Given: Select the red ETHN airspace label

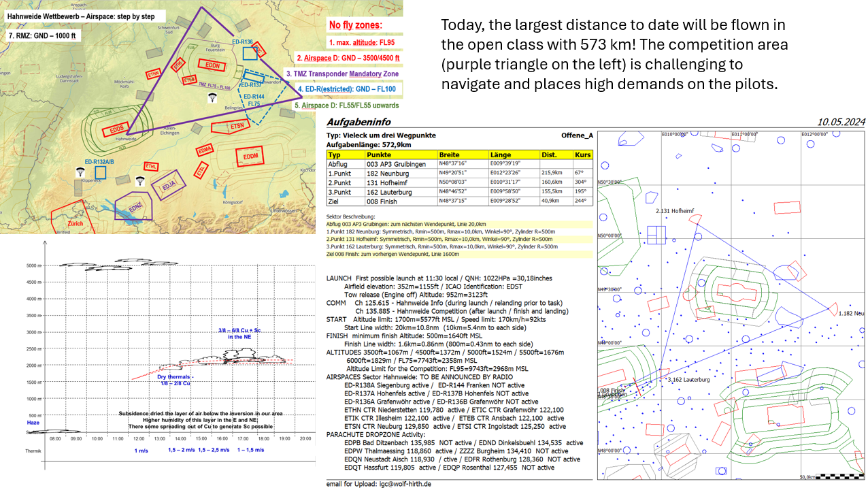Looking at the screenshot, I should click(154, 73).
